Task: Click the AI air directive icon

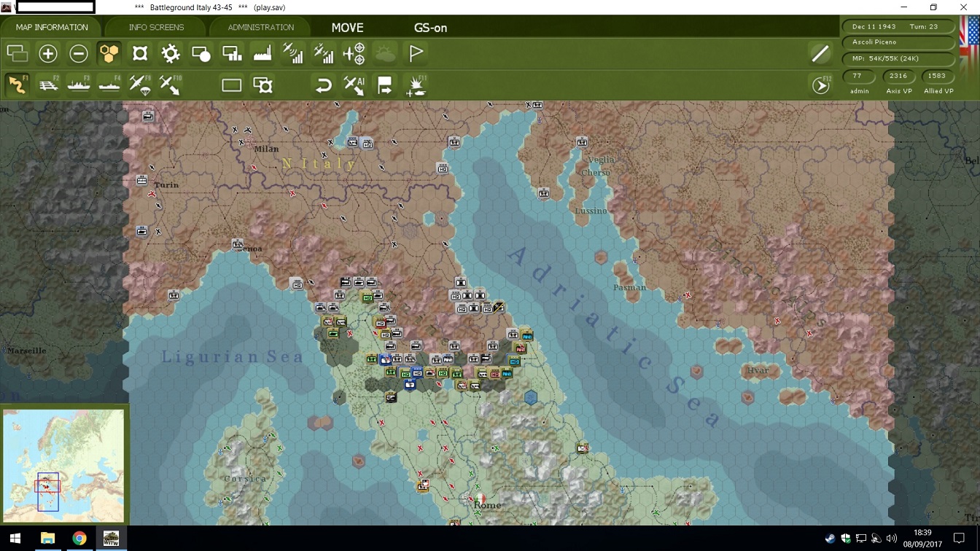Action: (354, 85)
